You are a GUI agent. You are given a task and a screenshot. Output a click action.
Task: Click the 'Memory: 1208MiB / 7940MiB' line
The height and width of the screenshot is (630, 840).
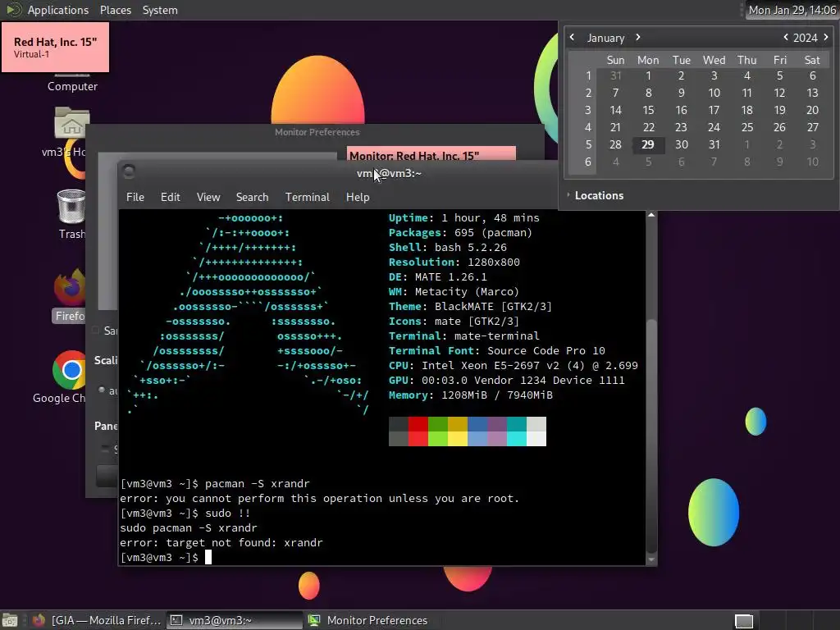[x=470, y=395]
